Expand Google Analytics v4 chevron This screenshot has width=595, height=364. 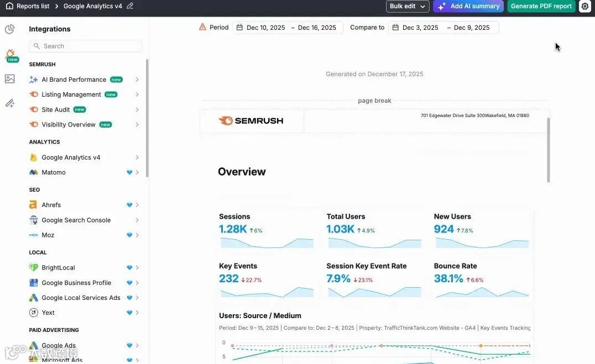point(137,157)
